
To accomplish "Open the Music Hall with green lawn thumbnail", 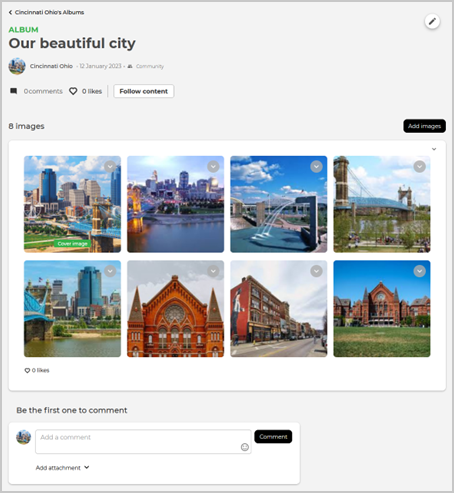I will pos(382,309).
